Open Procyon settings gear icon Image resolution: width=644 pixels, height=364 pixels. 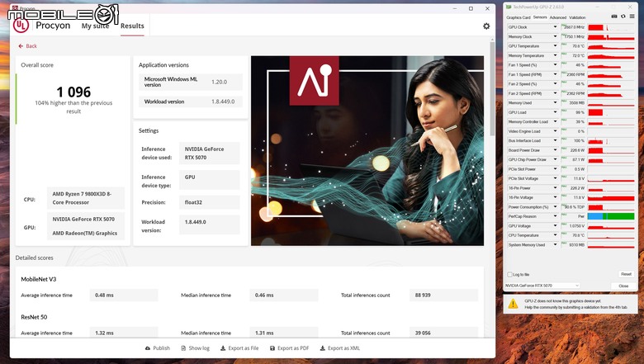(x=486, y=26)
